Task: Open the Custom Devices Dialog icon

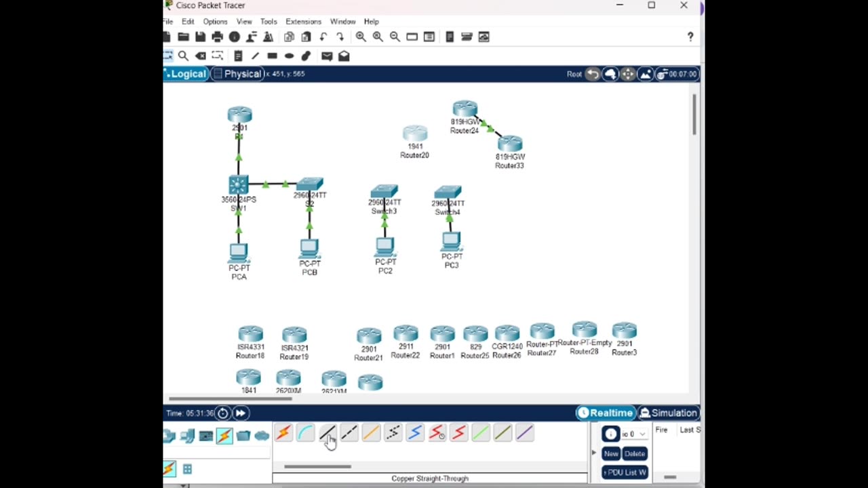Action: click(429, 37)
